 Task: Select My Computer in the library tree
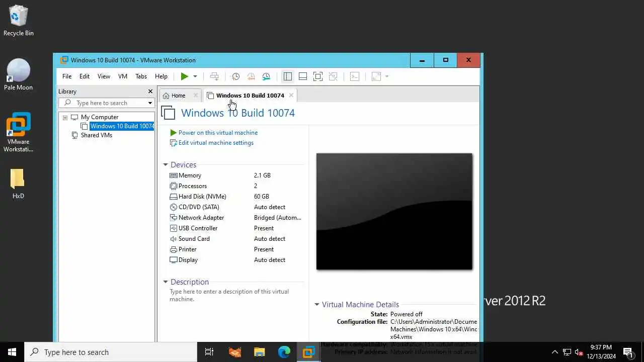pos(100,117)
